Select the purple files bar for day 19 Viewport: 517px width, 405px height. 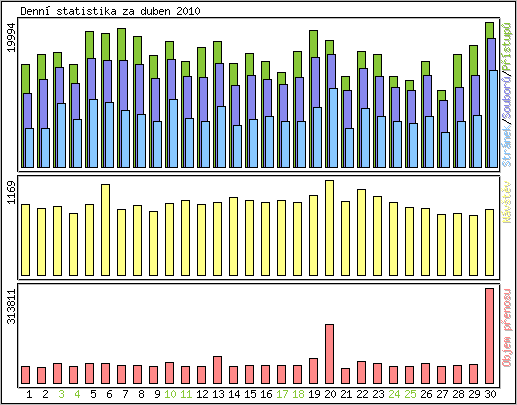point(315,82)
